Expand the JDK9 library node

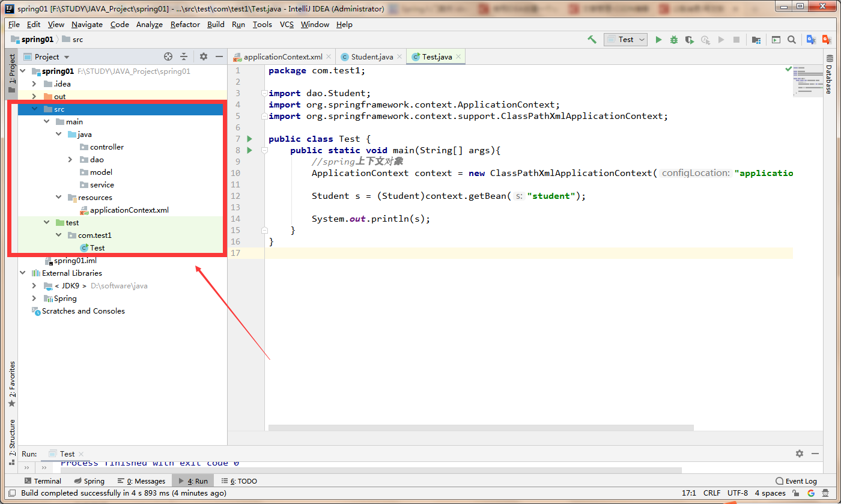point(34,285)
